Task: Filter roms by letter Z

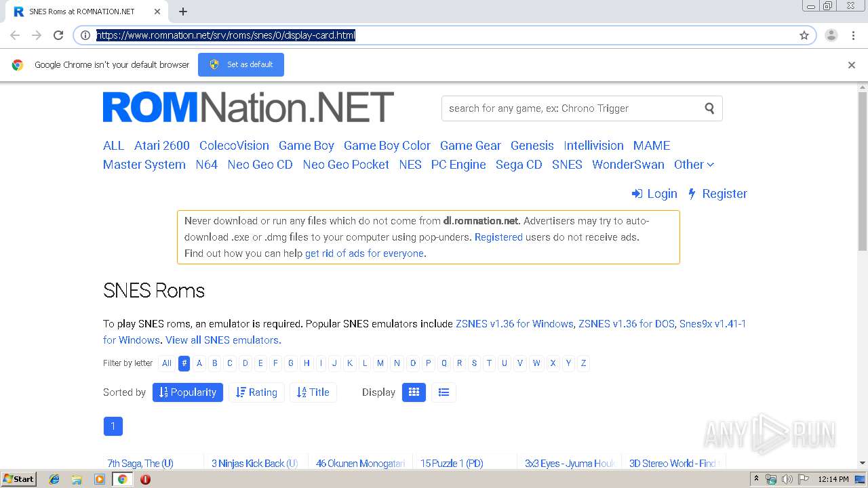Action: pyautogui.click(x=583, y=363)
